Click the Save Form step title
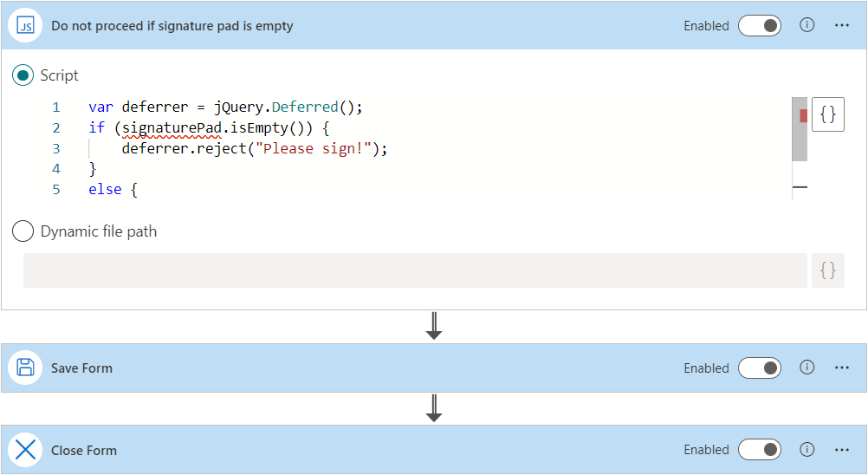Viewport: 868px width, 475px height. point(81,368)
